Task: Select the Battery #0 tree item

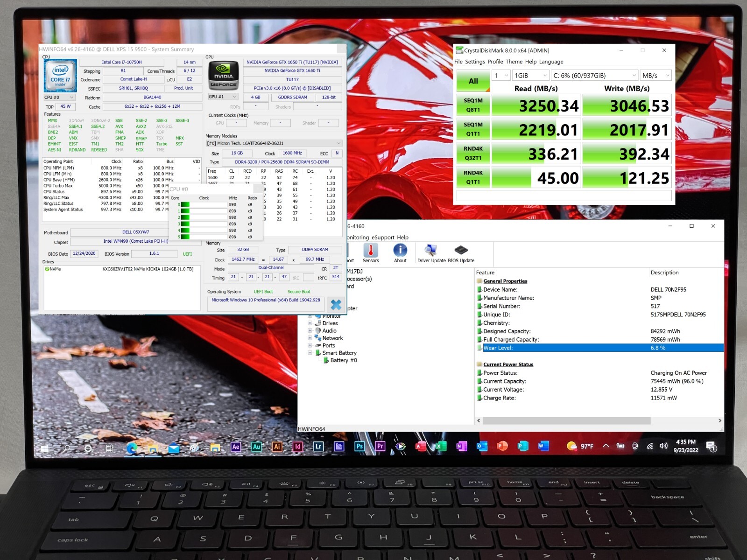Action: click(343, 360)
